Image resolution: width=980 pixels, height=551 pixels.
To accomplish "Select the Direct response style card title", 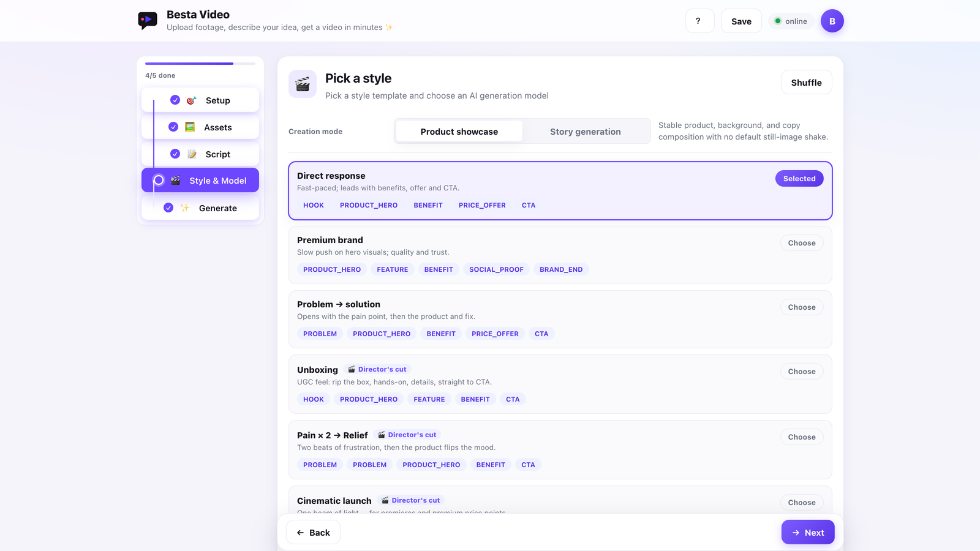I will pos(331,176).
